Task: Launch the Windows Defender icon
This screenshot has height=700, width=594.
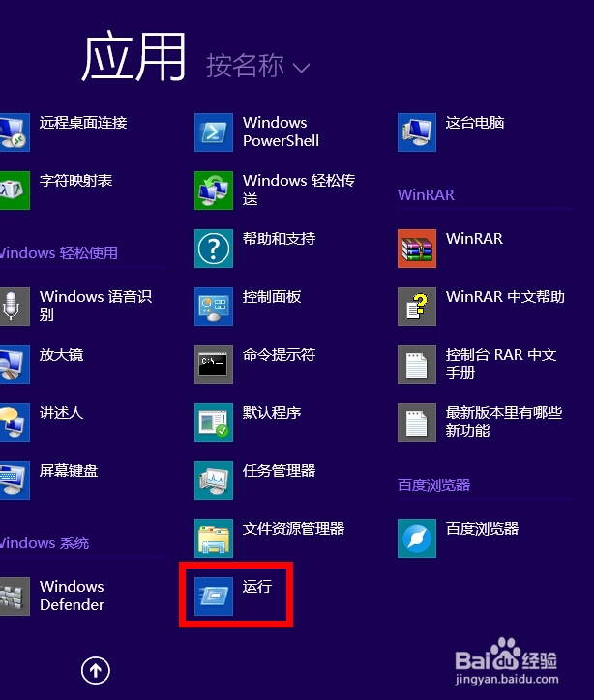Action: tap(15, 597)
